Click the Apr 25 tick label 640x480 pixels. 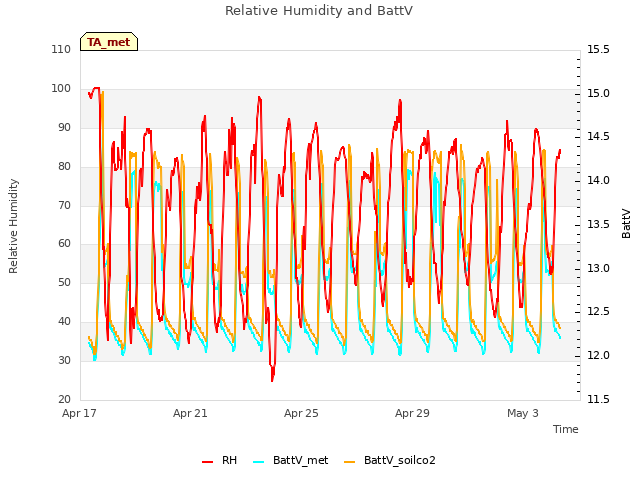tap(301, 413)
